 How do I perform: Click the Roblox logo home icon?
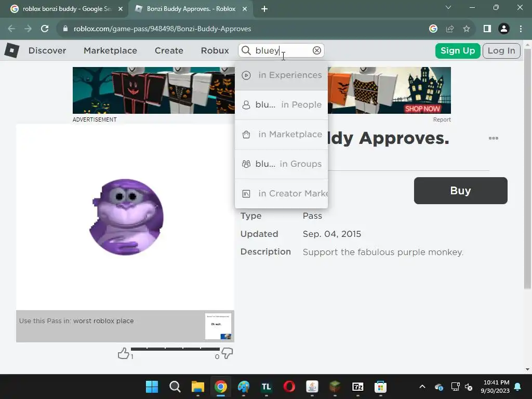point(12,50)
